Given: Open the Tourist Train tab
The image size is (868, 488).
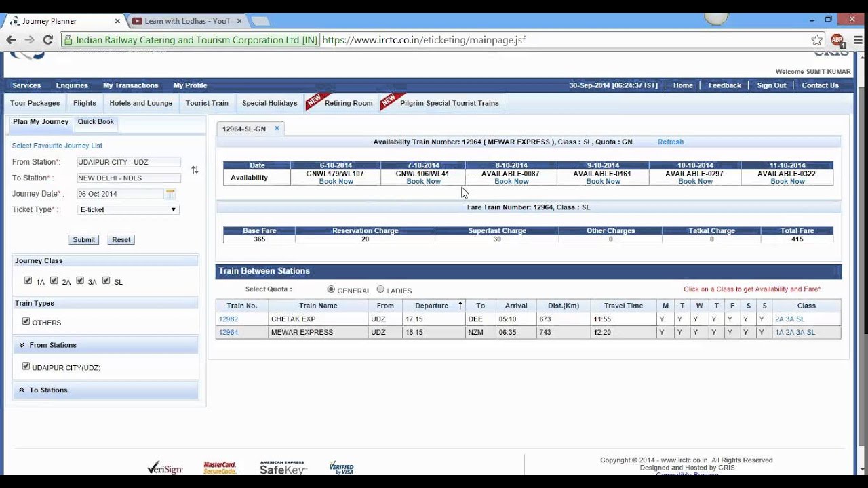Looking at the screenshot, I should [207, 103].
